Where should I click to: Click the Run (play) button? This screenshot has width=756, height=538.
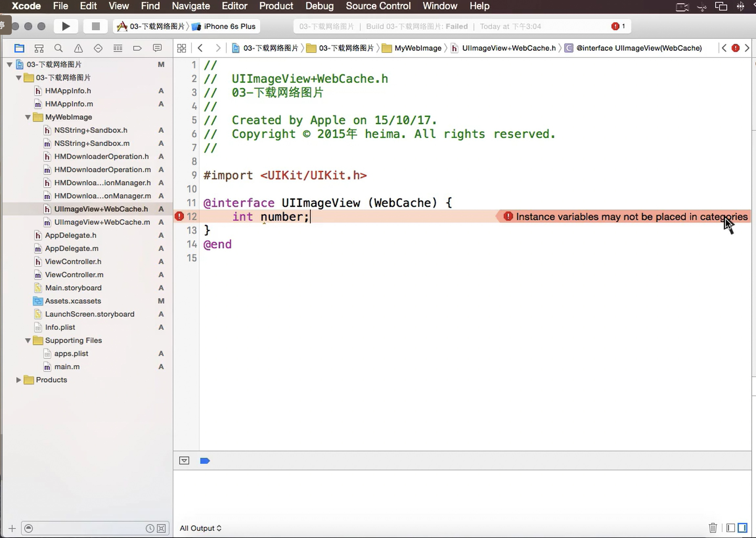pyautogui.click(x=66, y=26)
